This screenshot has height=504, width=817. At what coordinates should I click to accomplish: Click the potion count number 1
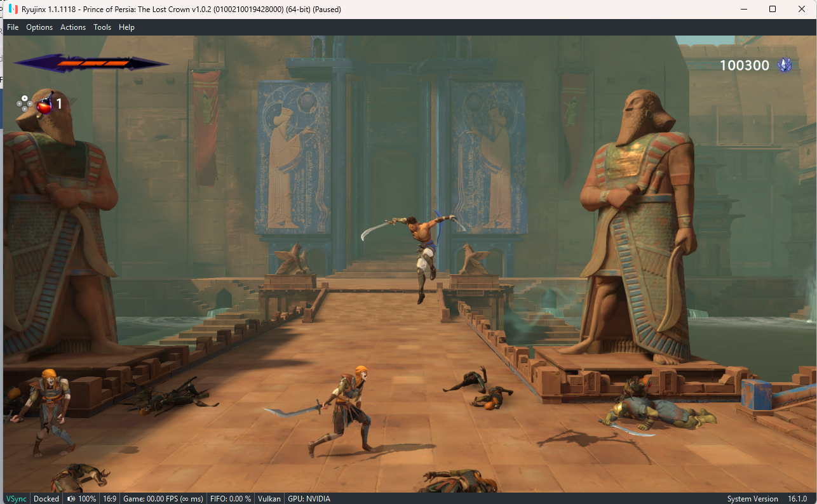pos(59,103)
